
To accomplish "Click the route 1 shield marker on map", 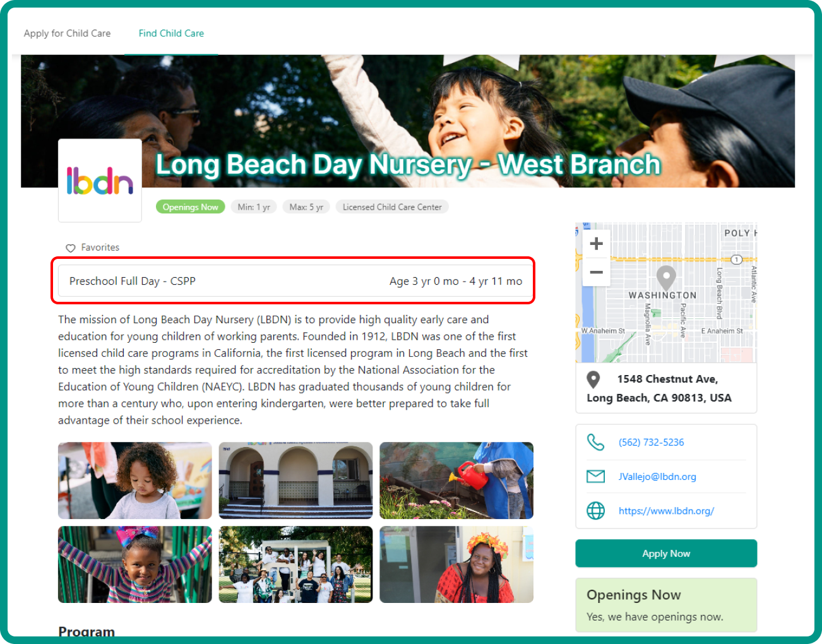I will [736, 259].
